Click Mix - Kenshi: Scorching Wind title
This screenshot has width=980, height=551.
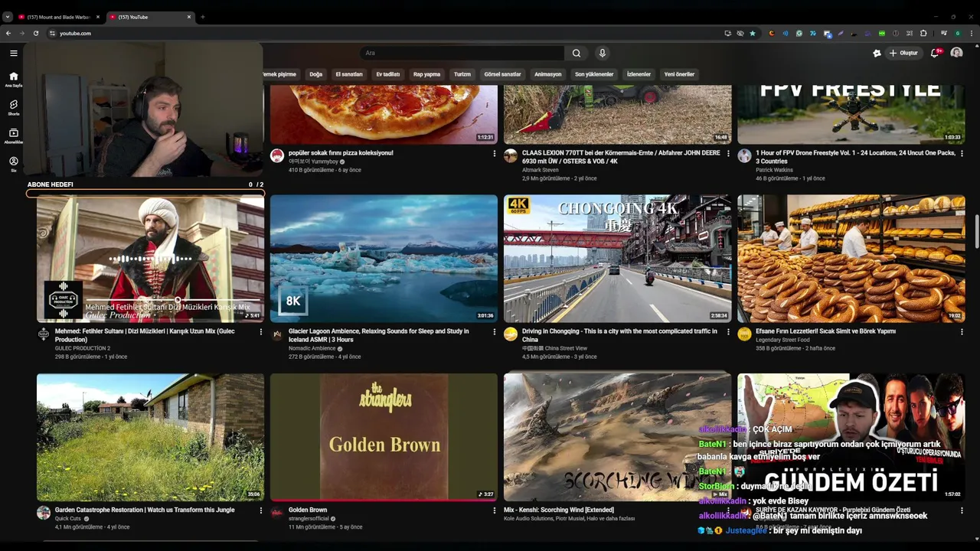pos(570,510)
